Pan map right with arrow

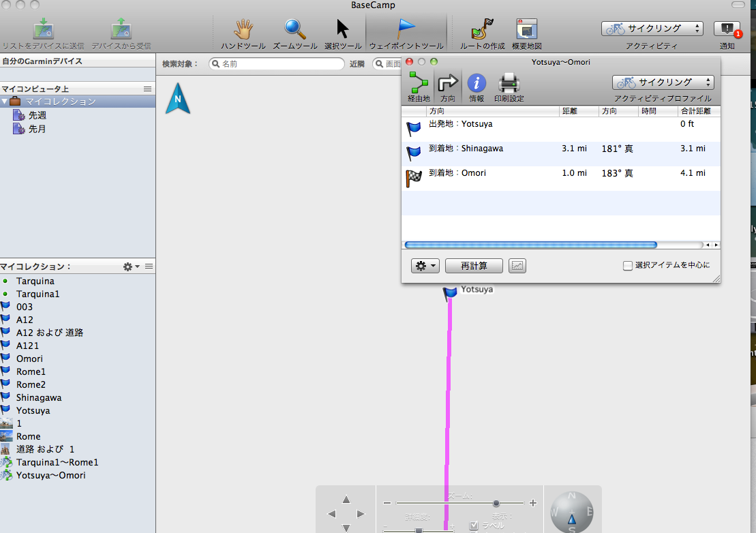pyautogui.click(x=361, y=514)
